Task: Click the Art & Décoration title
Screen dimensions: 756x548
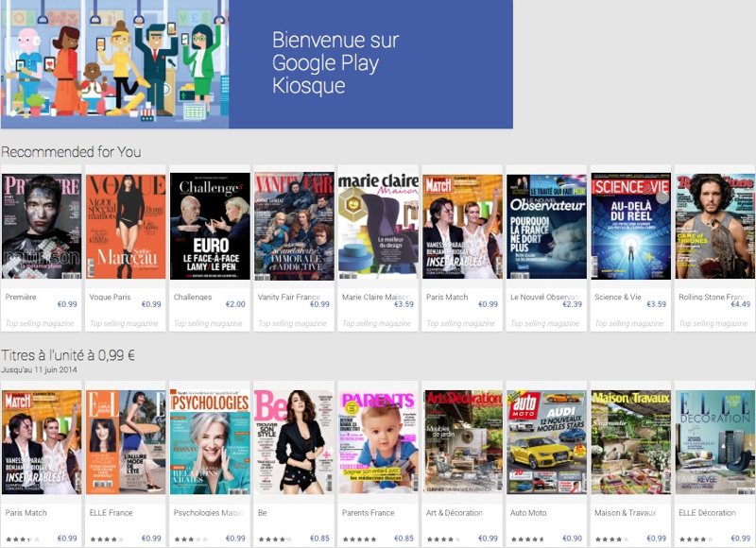Action: pyautogui.click(x=455, y=513)
